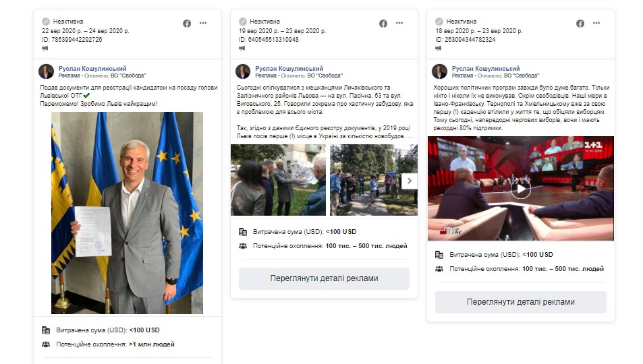Click the megaphone icon under ID 785399442292726

(x=45, y=48)
